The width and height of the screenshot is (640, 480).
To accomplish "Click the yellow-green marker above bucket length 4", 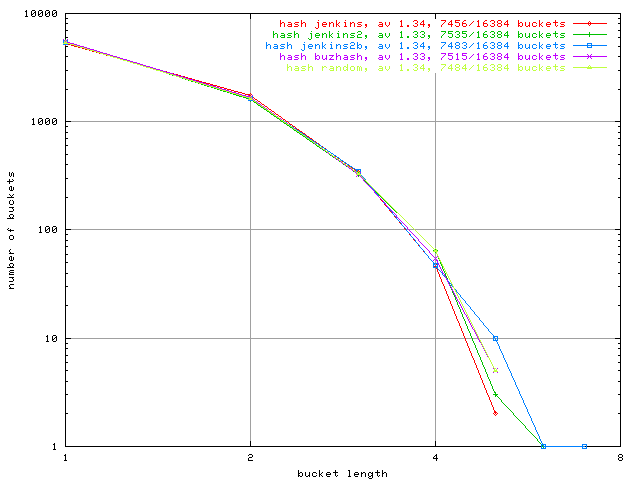I will point(436,251).
